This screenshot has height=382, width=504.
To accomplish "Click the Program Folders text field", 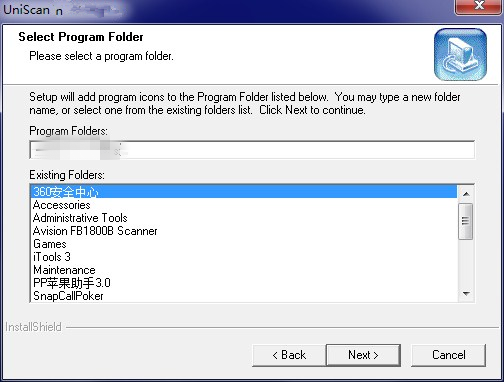I will 252,150.
